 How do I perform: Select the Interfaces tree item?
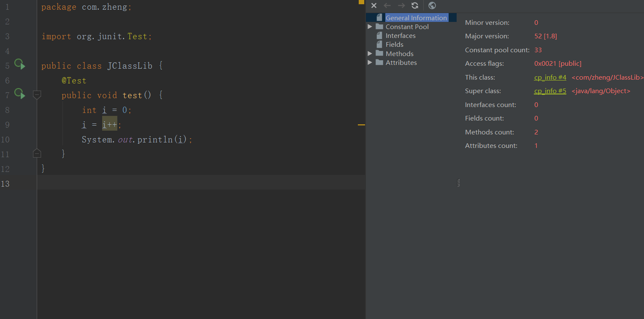400,36
